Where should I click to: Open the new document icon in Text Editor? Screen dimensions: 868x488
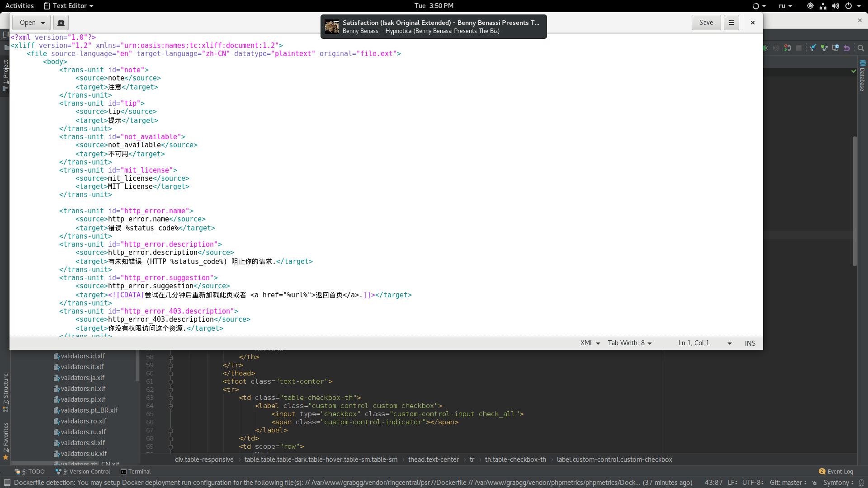tap(61, 23)
